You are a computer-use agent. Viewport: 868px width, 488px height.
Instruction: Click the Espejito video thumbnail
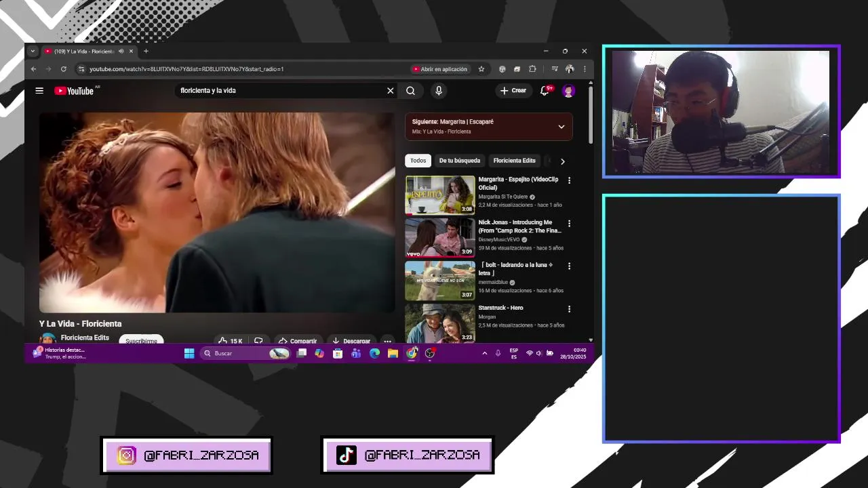(440, 195)
